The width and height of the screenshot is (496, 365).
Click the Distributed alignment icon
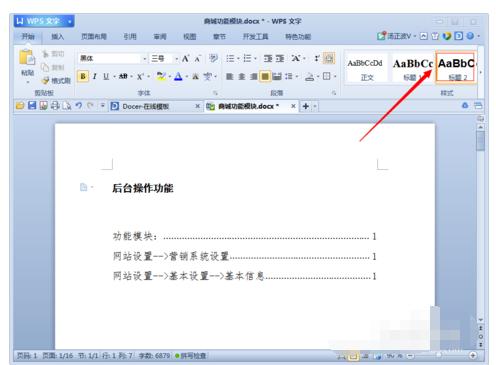[277, 76]
